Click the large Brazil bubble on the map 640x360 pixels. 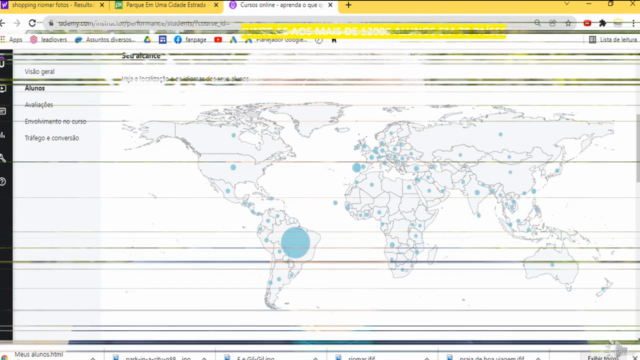pyautogui.click(x=296, y=243)
